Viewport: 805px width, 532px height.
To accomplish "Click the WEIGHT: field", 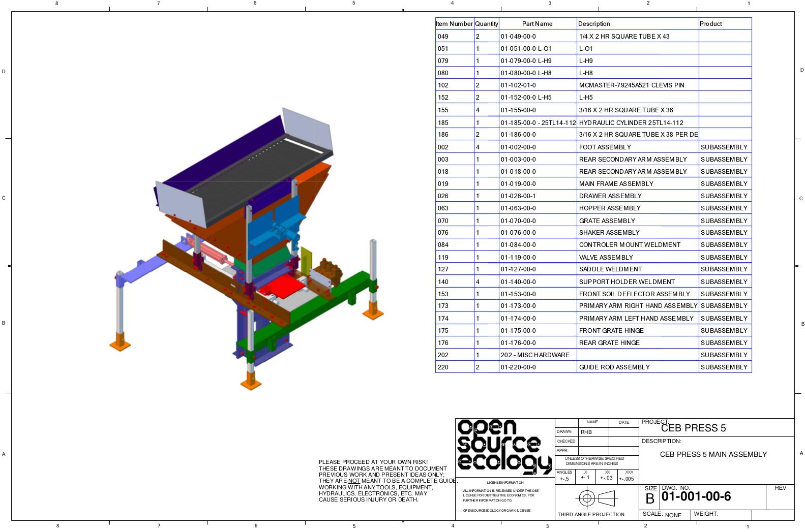I will [722, 515].
